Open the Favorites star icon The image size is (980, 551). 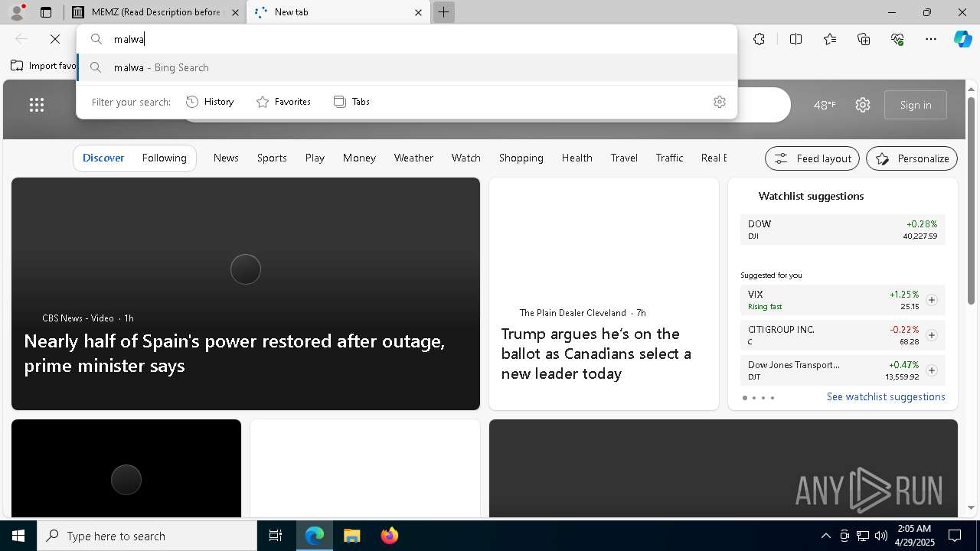tap(830, 39)
